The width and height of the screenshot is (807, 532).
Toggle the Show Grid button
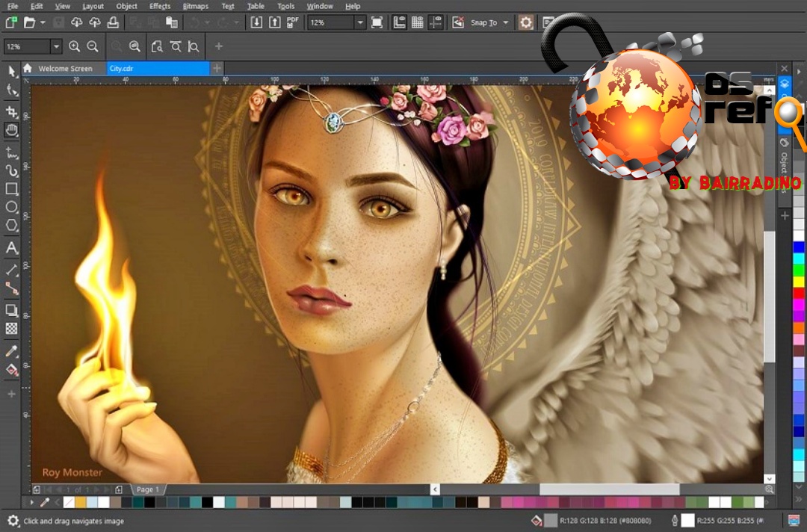click(418, 22)
